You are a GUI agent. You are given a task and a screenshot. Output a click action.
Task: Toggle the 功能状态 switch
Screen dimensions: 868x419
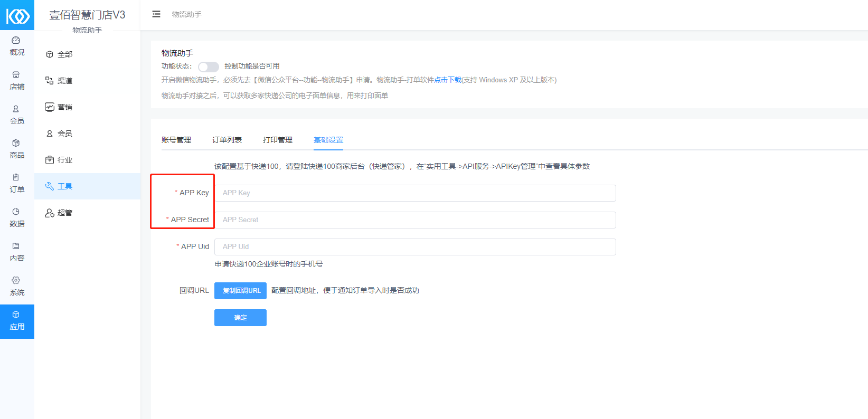(209, 66)
